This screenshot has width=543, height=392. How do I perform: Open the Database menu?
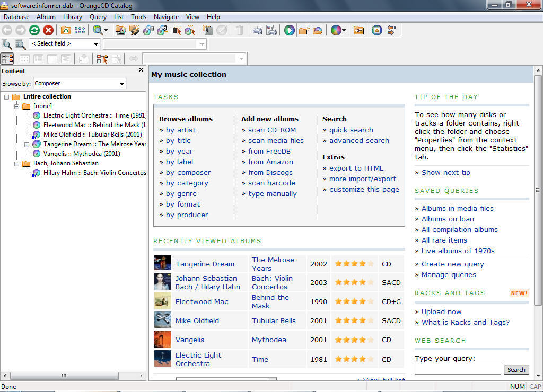pyautogui.click(x=16, y=17)
